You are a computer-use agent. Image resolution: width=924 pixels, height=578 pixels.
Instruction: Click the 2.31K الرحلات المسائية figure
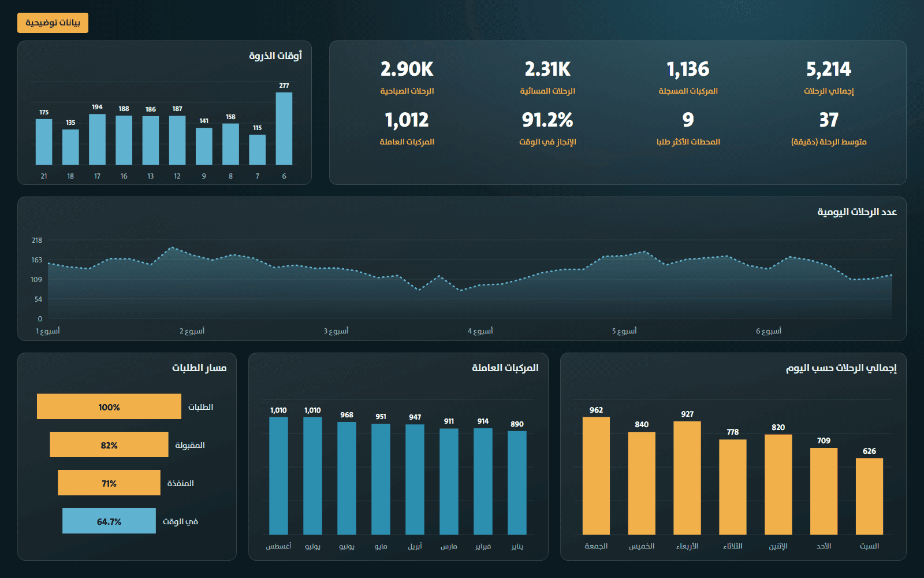[x=547, y=69]
